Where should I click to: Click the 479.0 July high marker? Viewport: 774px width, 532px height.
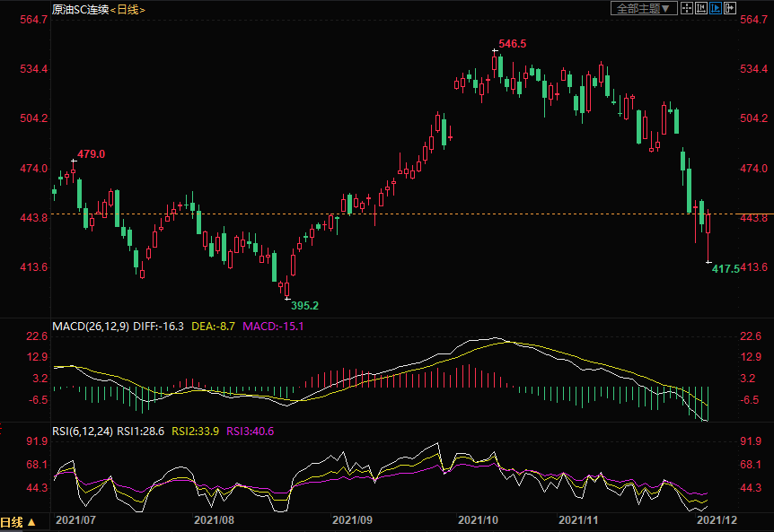click(x=91, y=154)
